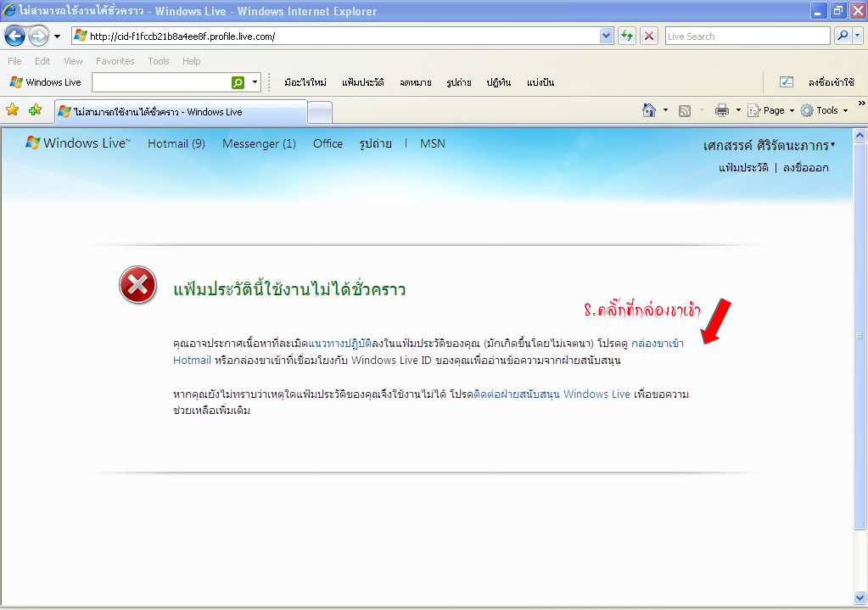The width and height of the screenshot is (868, 610).
Task: Expand the Home button dropdown arrow
Action: point(665,110)
